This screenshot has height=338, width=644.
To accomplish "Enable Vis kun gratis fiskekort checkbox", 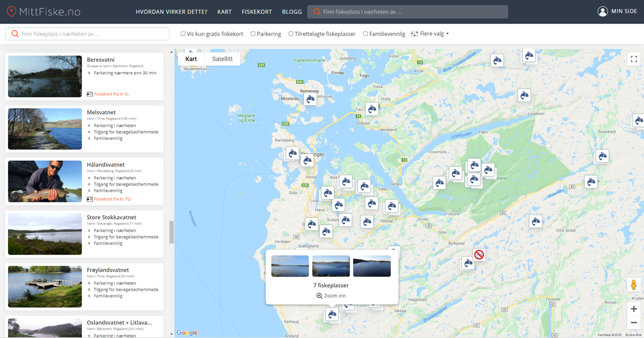I will point(183,34).
